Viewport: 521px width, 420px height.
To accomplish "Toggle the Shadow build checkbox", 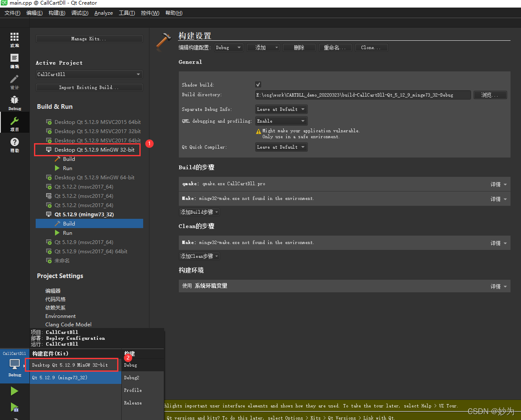I will click(x=258, y=84).
